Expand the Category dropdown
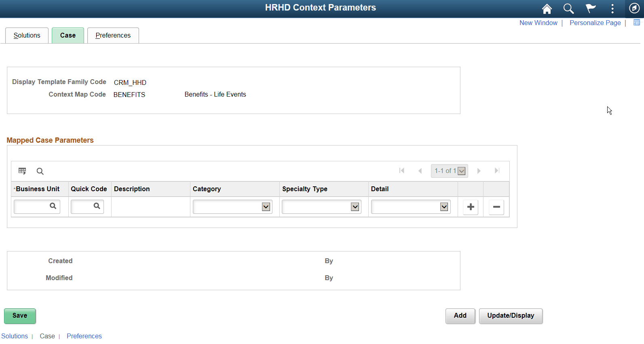Screen dimensions: 644x344 [x=232, y=207]
